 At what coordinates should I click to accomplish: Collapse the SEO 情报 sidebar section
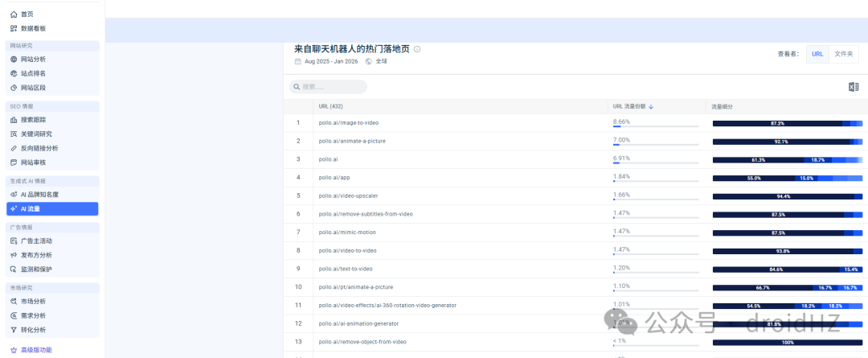53,106
